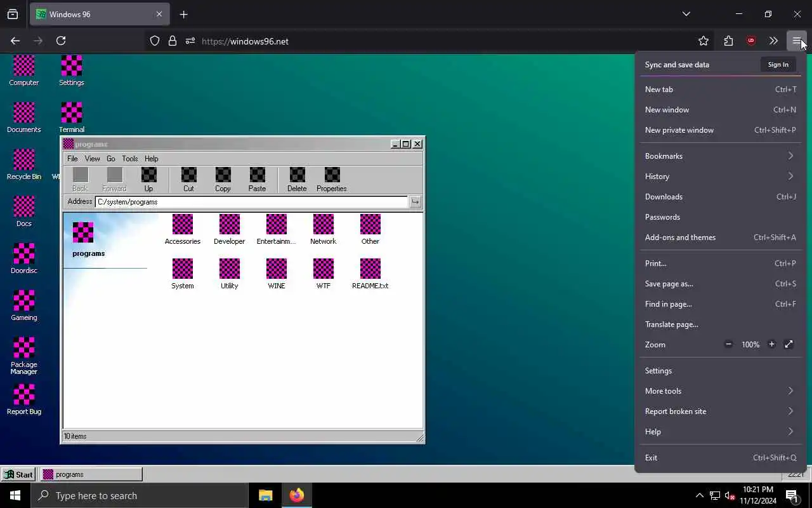This screenshot has width=812, height=508.
Task: Click the Go arrow beside address bar
Action: click(x=415, y=202)
